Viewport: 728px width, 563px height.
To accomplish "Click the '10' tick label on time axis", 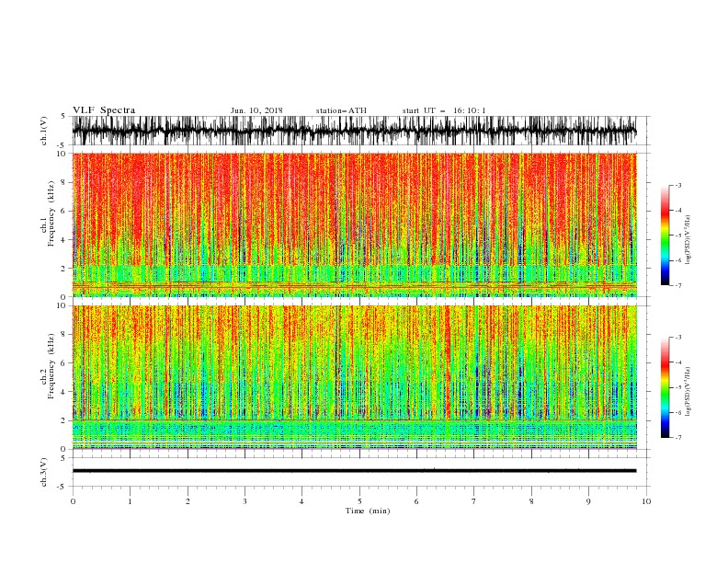I will point(646,501).
